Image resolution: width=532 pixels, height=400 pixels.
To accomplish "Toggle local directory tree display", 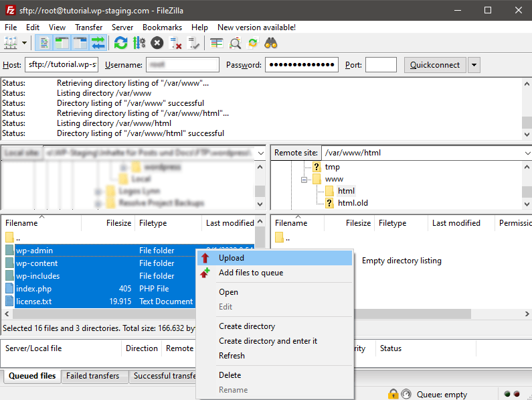I will click(62, 43).
